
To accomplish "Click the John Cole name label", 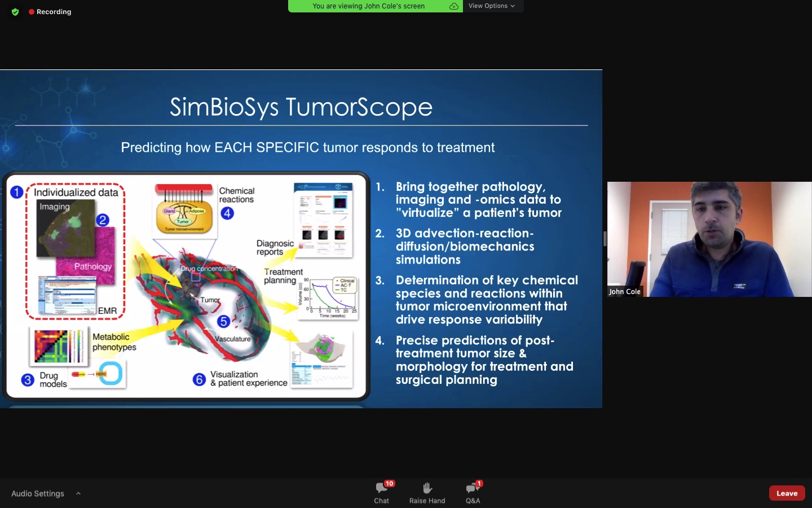I will tap(625, 292).
